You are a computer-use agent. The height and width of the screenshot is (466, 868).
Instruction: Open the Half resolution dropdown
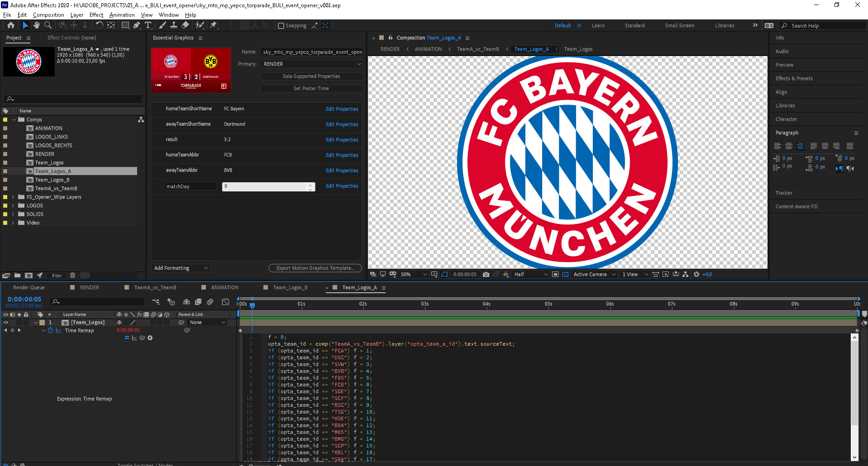531,274
